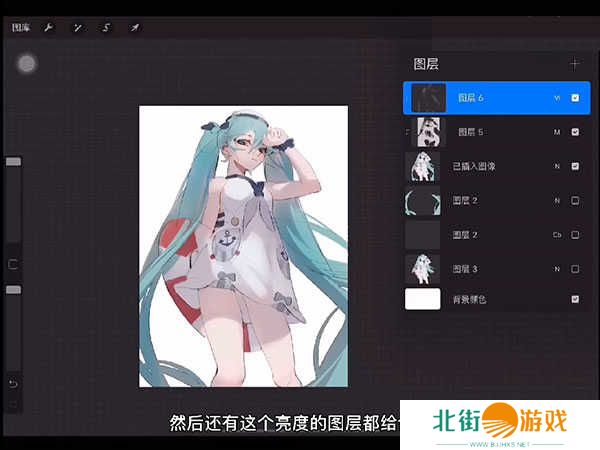Uncheck visibility of 已插入图像 layer
600x450 pixels.
575,166
